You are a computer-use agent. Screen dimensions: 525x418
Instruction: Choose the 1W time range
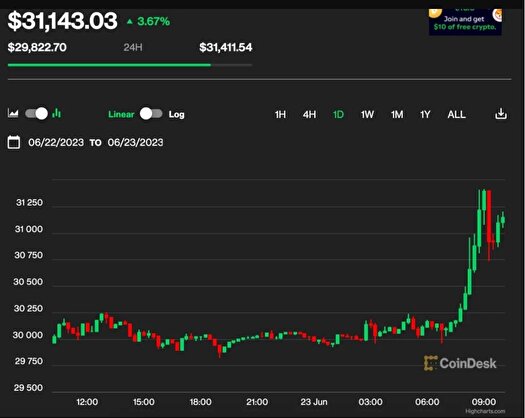tap(367, 115)
